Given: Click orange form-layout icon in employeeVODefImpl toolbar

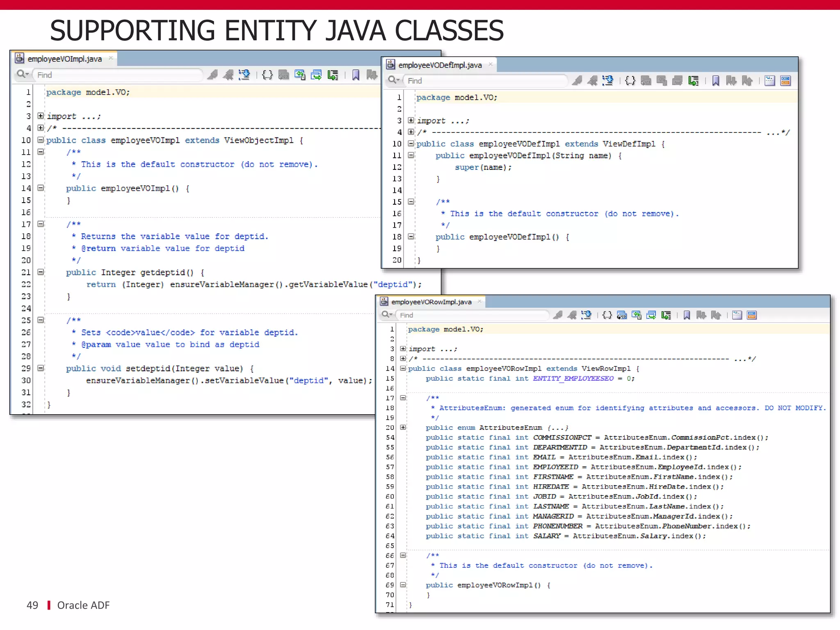Looking at the screenshot, I should pyautogui.click(x=785, y=81).
